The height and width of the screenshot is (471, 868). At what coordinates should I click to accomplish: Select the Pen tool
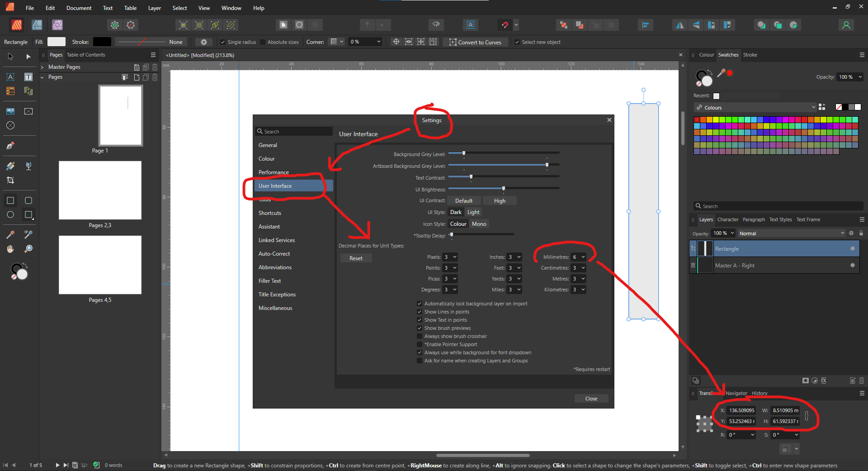pos(10,146)
